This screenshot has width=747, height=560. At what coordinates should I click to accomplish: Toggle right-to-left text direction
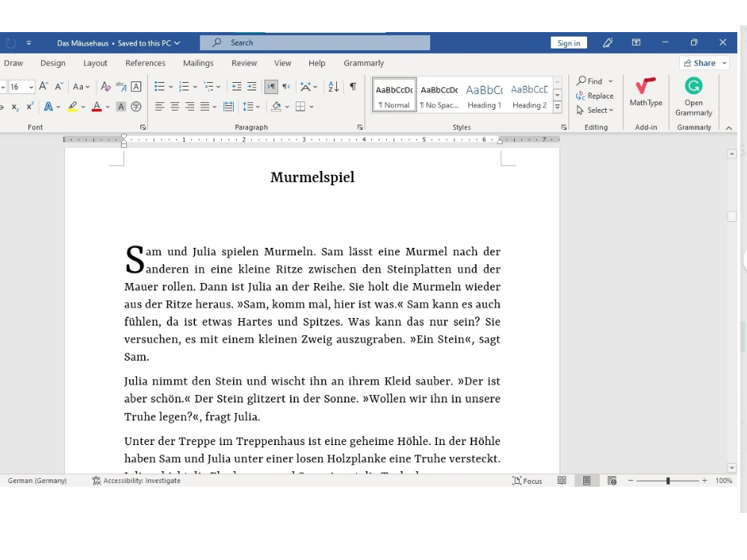tap(286, 86)
